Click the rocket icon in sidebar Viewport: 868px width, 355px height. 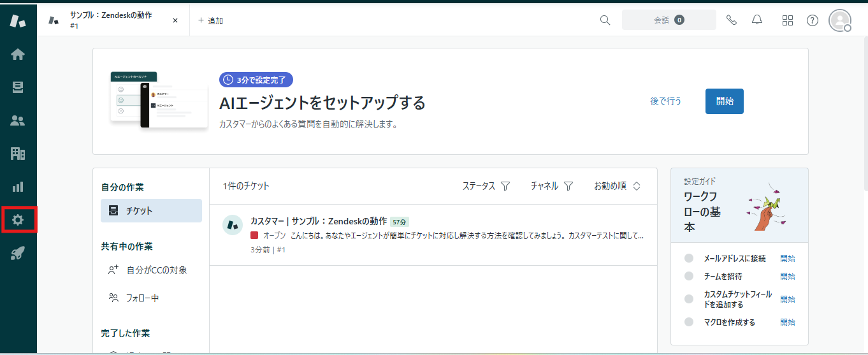point(18,254)
